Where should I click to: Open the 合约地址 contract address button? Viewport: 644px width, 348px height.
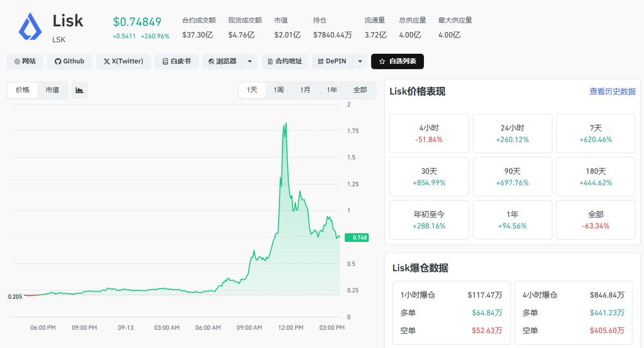click(x=284, y=61)
